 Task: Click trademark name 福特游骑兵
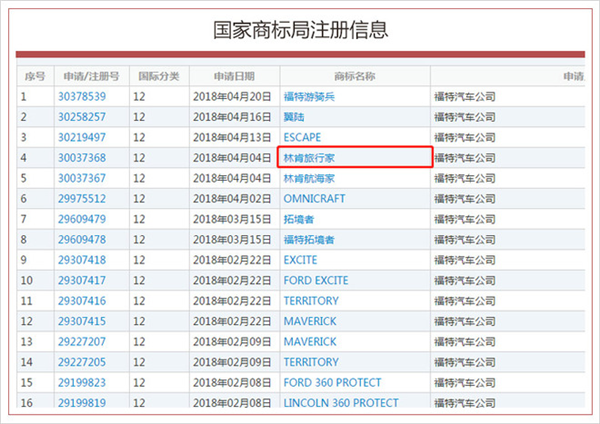pos(309,96)
